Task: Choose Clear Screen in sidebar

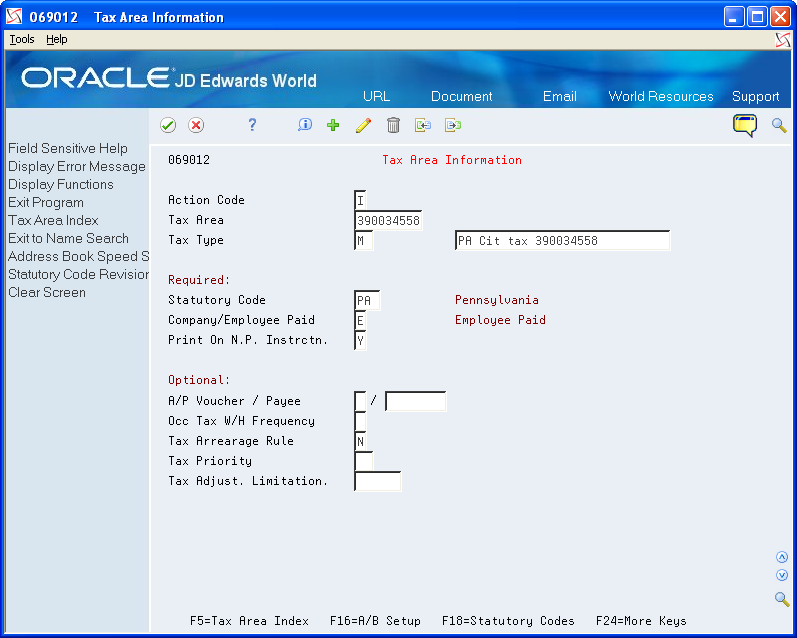Action: (47, 292)
